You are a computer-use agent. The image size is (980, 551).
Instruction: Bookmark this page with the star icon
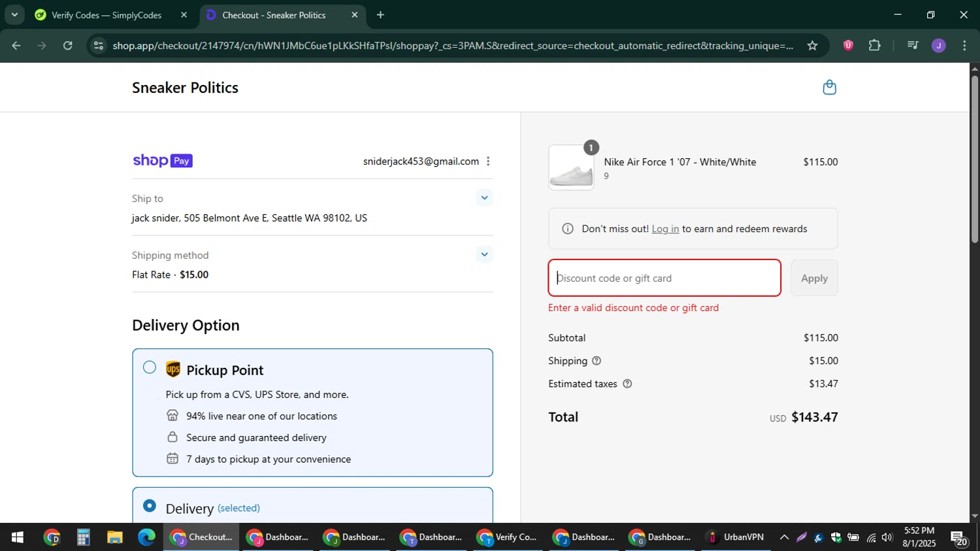(x=812, y=46)
